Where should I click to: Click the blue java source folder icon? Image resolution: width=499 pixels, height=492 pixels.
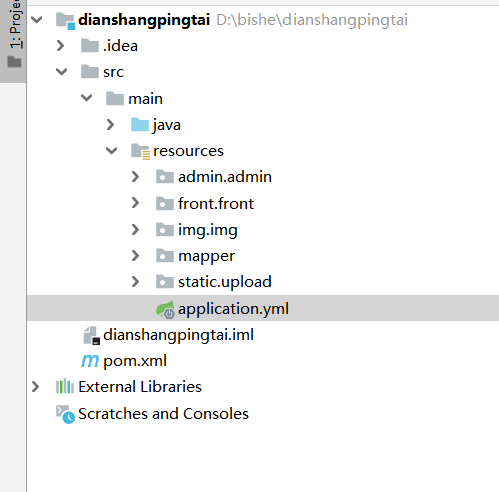140,125
